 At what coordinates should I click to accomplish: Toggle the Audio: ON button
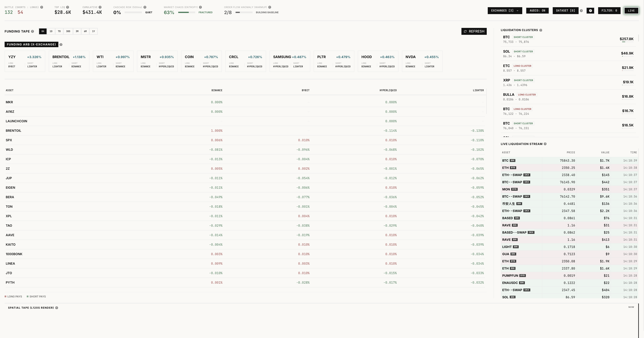pos(537,10)
